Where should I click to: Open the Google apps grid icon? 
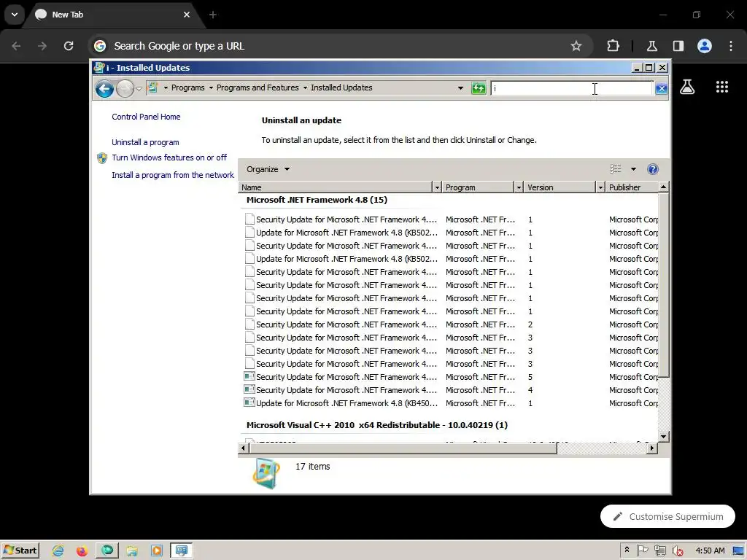(721, 87)
